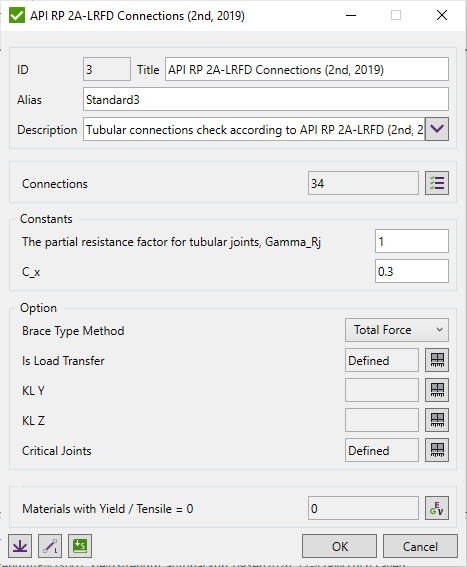This screenshot has width=467, height=567.
Task: Click the download arrow icon at bottom left
Action: (x=20, y=546)
